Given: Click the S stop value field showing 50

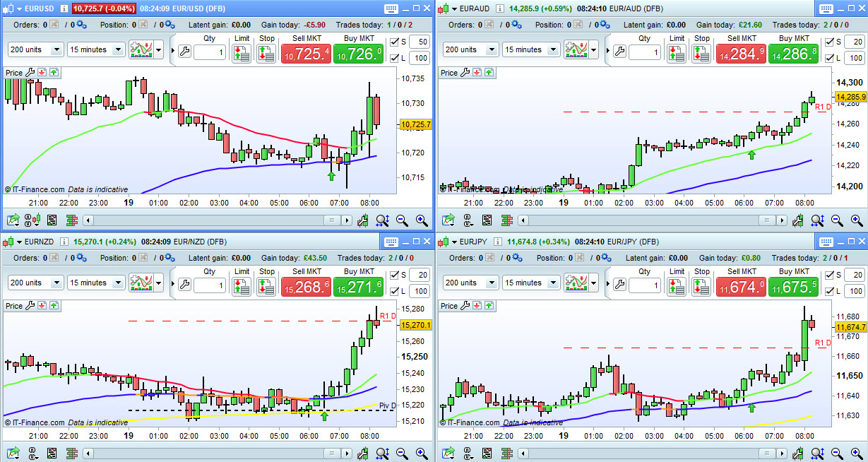Looking at the screenshot, I should click(x=419, y=42).
